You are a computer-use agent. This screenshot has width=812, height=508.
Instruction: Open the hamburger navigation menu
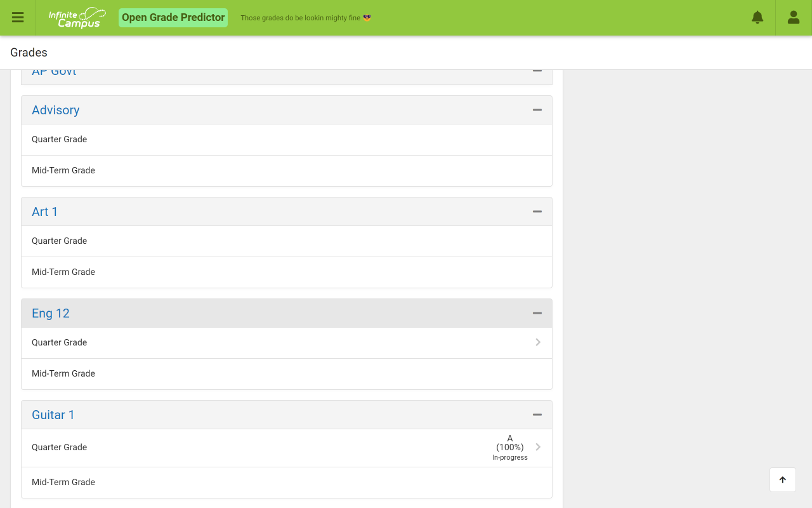[18, 18]
